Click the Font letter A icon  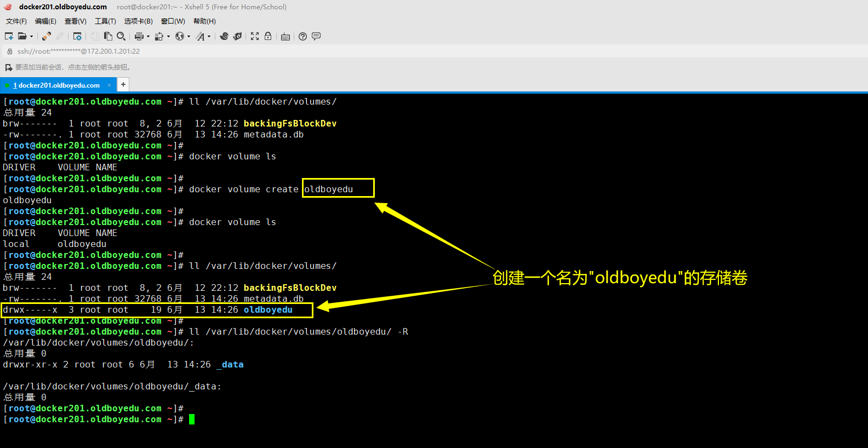[201, 36]
